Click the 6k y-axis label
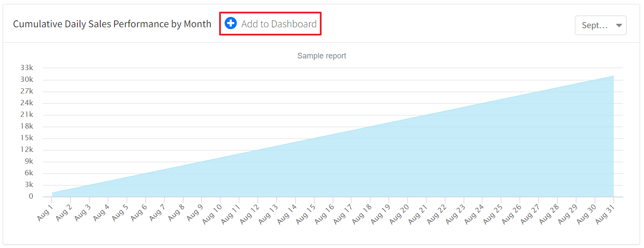Image resolution: width=644 pixels, height=248 pixels. click(28, 173)
